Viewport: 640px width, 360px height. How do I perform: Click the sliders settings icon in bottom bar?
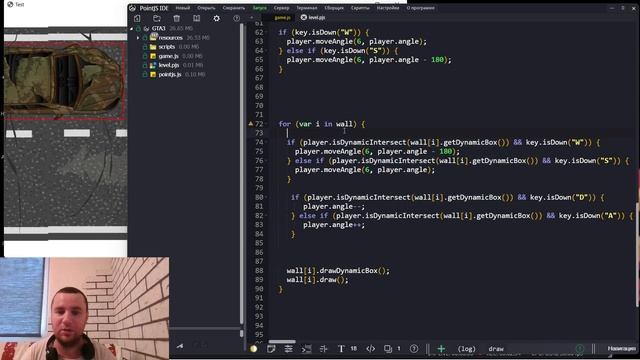click(289, 349)
